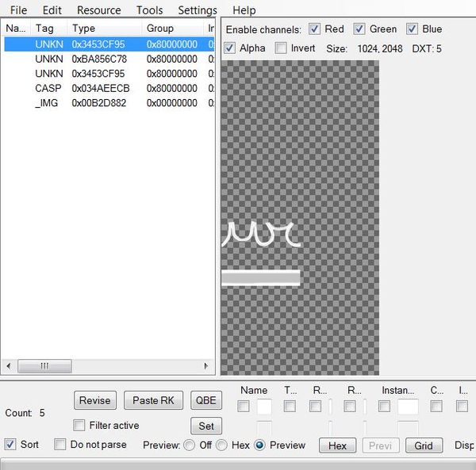Uncheck the Alpha channel checkbox
Viewport: 476px width, 470px height.
(230, 48)
